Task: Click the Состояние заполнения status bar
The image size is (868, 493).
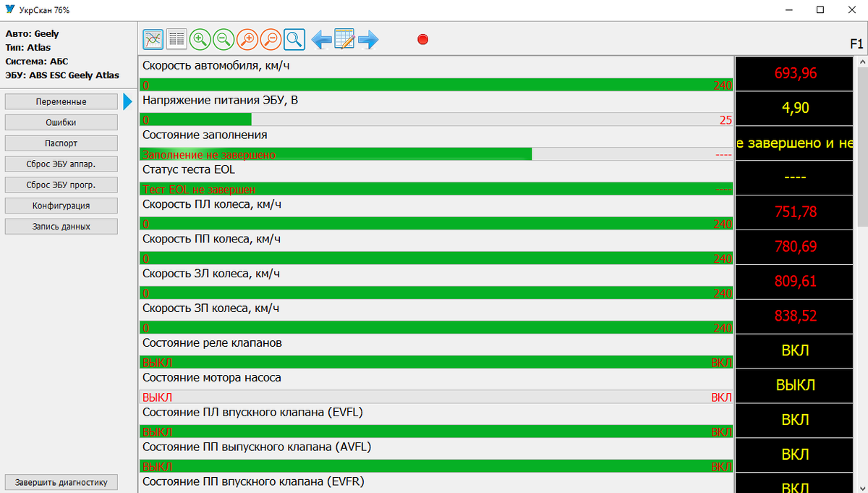Action: [x=435, y=154]
